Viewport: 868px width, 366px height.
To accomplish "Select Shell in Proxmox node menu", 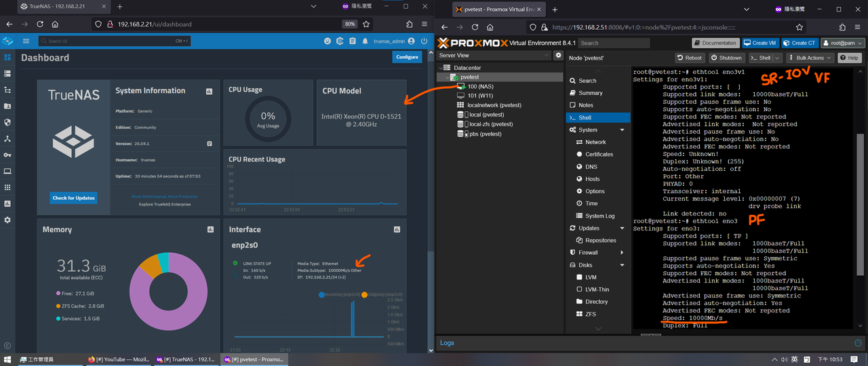I will point(598,117).
